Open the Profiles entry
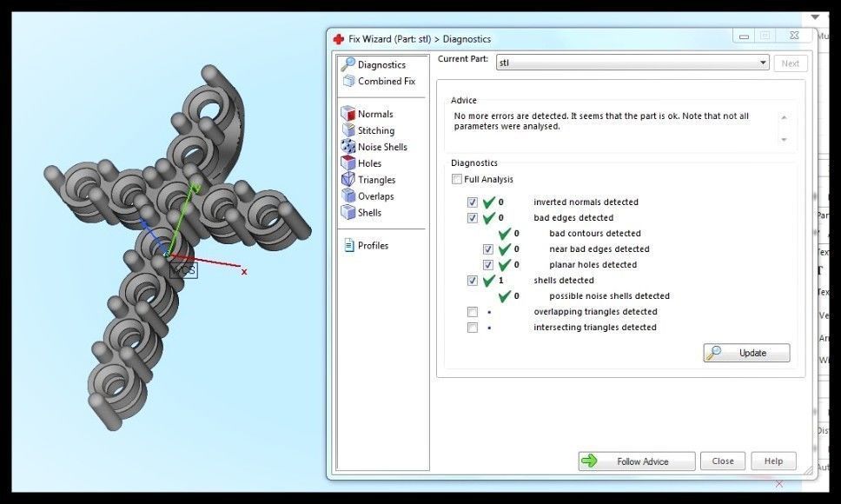Screen dimensions: 841x504 click(373, 246)
